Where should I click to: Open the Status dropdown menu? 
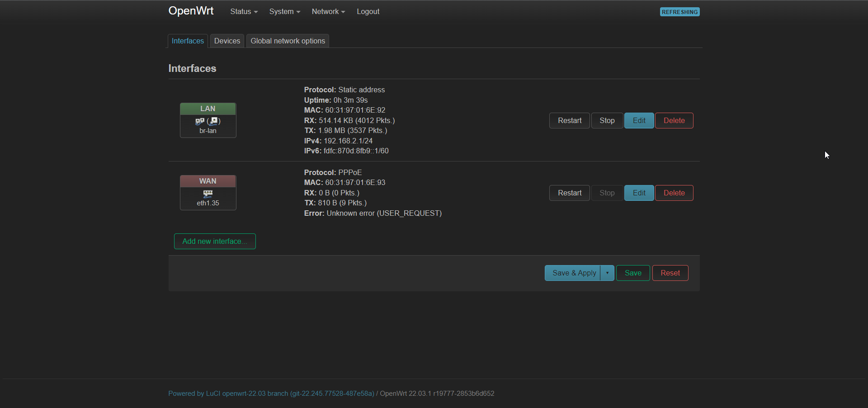(244, 12)
